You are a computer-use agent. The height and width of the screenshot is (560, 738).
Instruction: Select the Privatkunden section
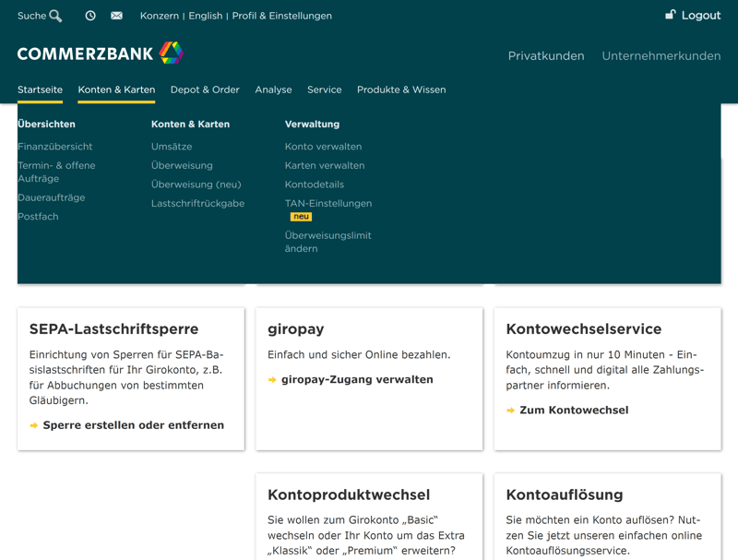[x=546, y=55]
